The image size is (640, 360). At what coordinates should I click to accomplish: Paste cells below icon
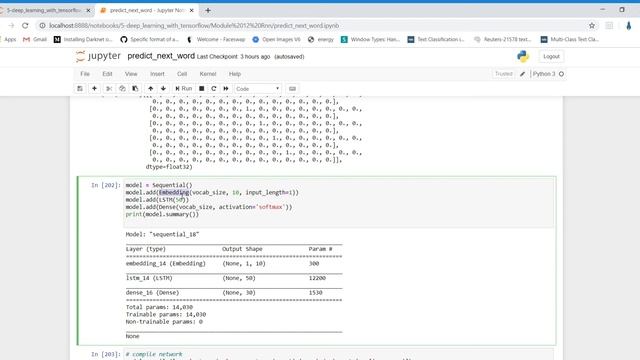[135, 89]
